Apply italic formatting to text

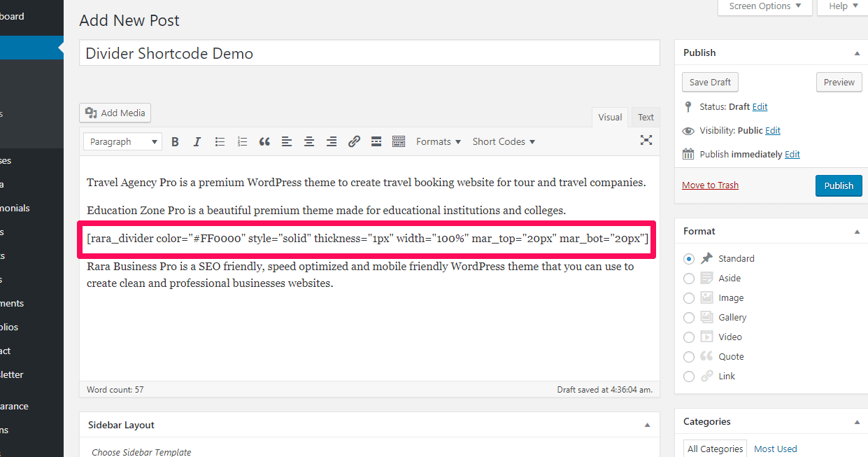(197, 141)
